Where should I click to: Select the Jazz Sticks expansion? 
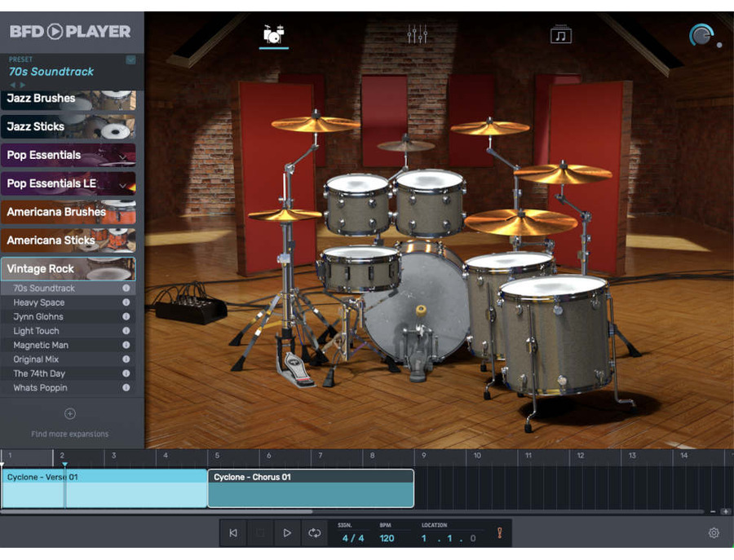pyautogui.click(x=69, y=127)
